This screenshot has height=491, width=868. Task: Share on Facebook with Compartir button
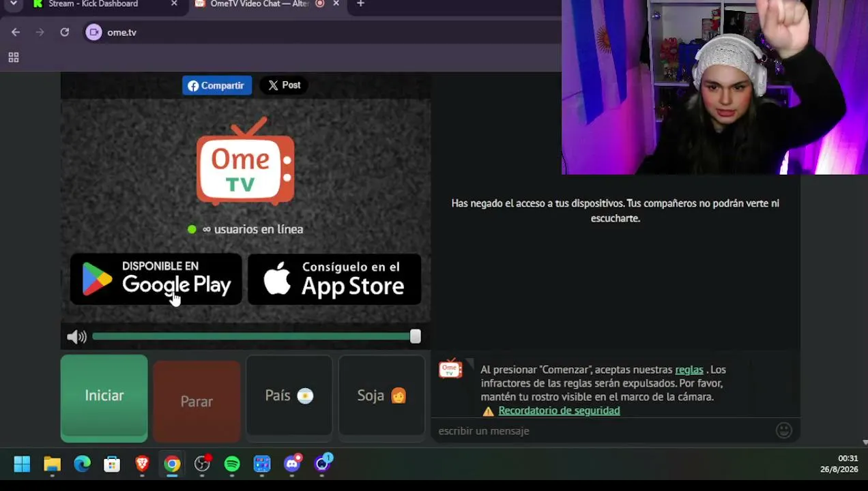216,85
